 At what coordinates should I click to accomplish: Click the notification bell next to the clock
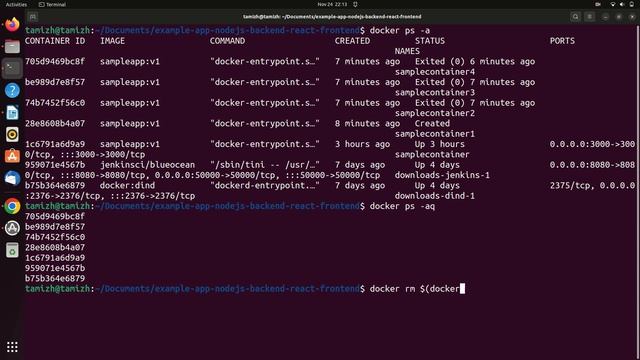coord(355,4)
